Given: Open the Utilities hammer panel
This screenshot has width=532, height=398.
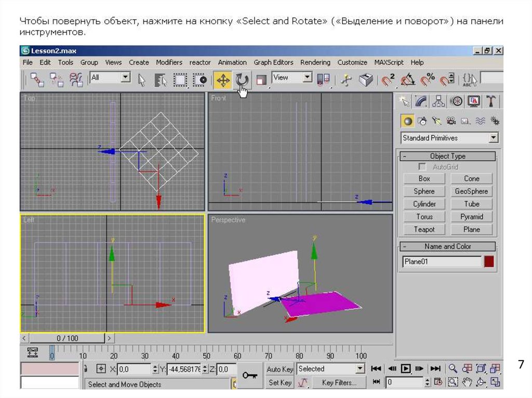Looking at the screenshot, I should pyautogui.click(x=490, y=101).
